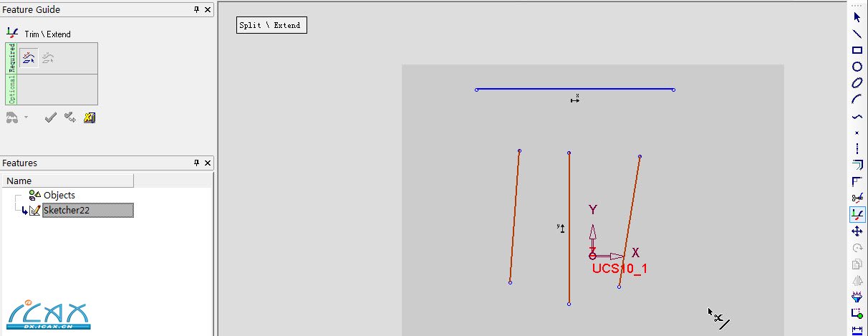Click the Optional stage label
This screenshot has height=336, width=868.
11,90
